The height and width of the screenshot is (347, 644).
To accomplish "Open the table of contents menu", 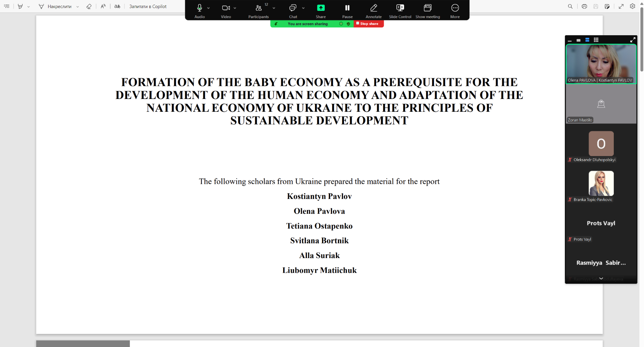I will (x=7, y=6).
